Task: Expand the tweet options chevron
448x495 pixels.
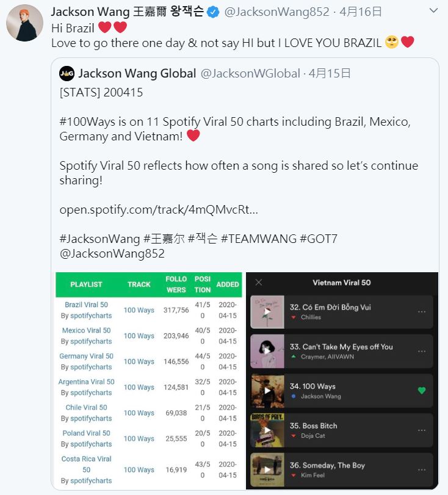Action: [433, 10]
